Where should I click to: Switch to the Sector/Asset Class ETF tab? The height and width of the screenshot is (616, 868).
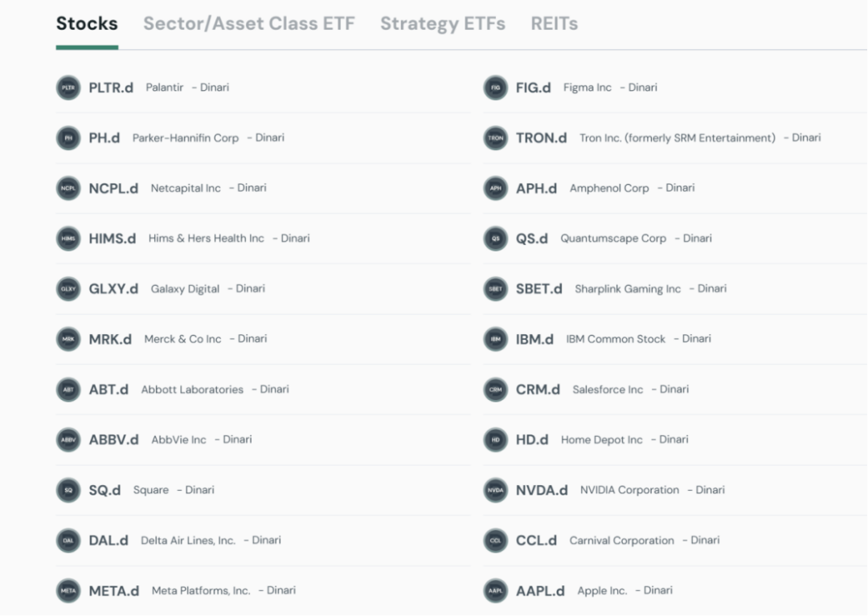coord(248,23)
